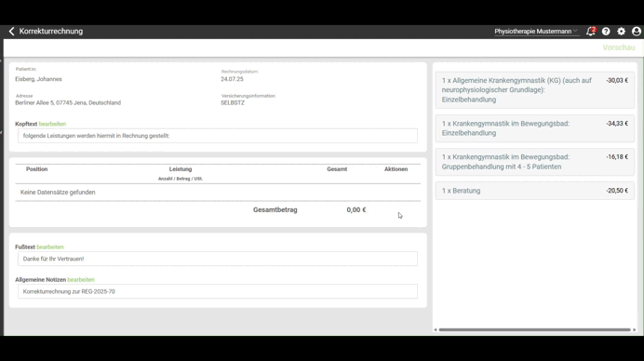The width and height of the screenshot is (644, 361).
Task: Click the Gesamt column header
Action: click(x=337, y=169)
